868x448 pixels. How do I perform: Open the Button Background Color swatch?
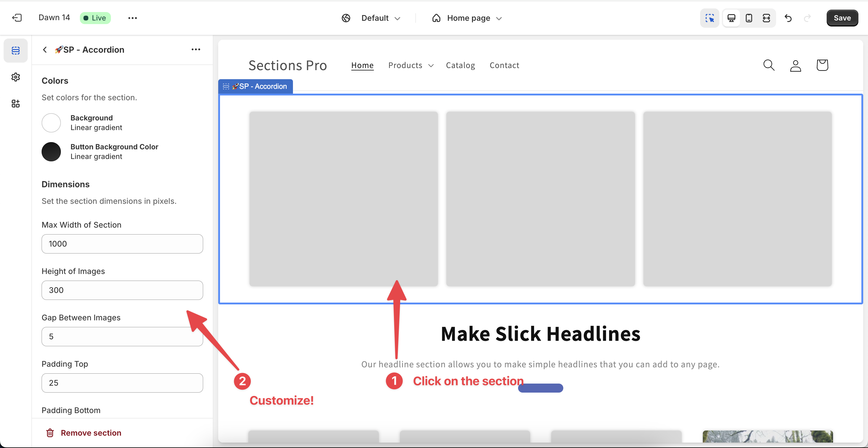point(51,152)
